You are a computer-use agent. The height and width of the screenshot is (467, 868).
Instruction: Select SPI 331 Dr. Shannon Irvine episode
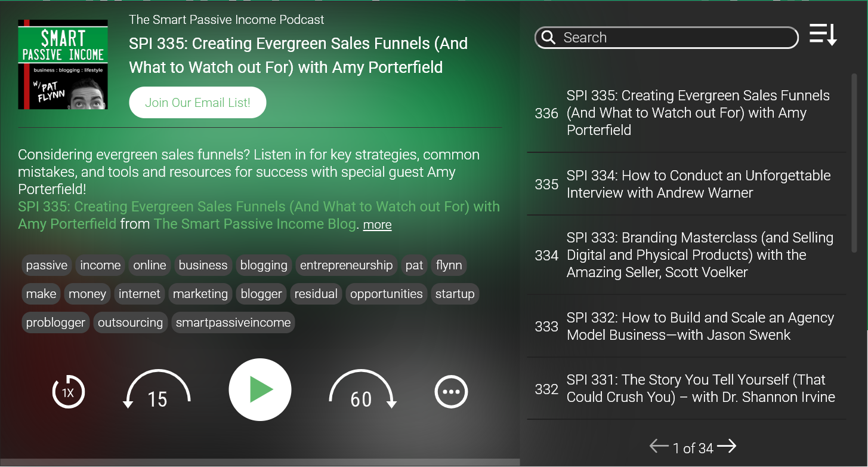687,388
